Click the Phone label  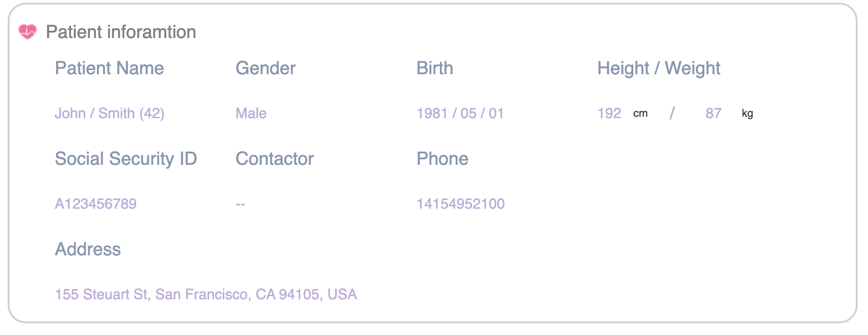pos(442,159)
